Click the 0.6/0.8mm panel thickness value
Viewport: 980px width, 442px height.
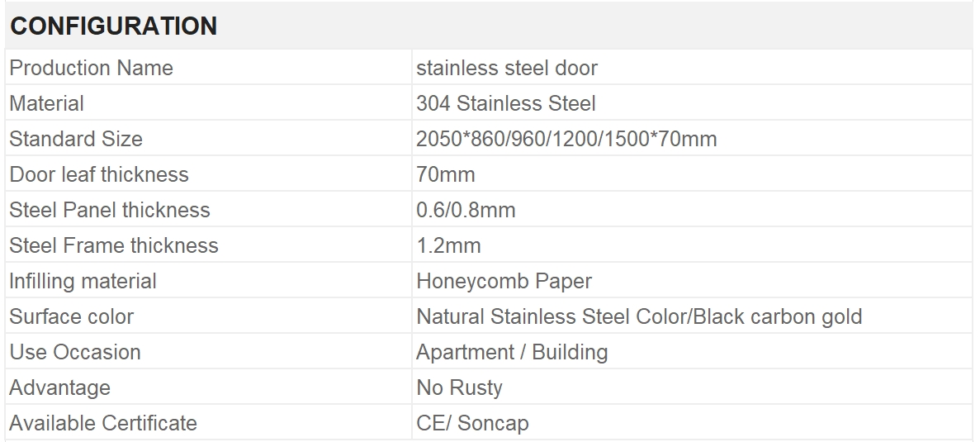click(466, 210)
